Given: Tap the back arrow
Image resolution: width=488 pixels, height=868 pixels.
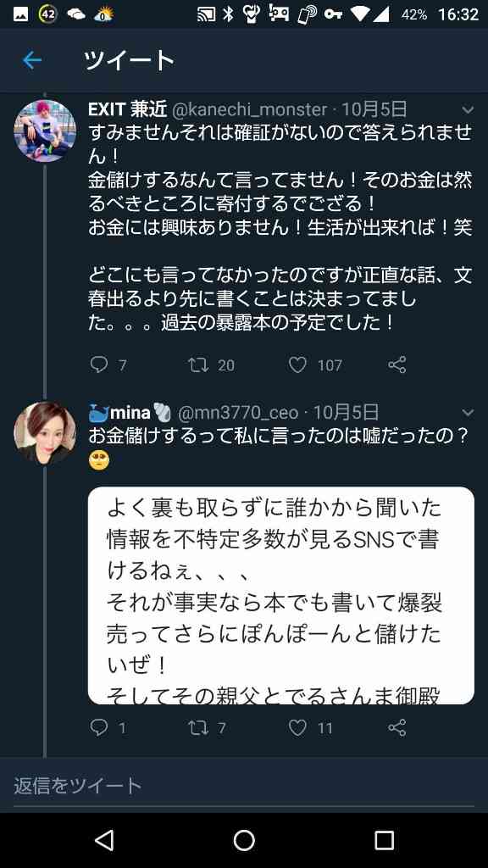Looking at the screenshot, I should (31, 60).
